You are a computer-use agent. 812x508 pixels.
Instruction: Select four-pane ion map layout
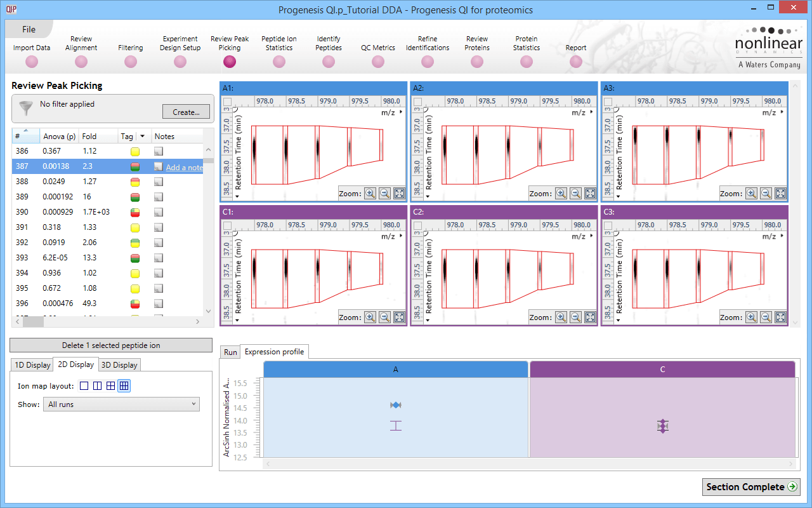click(110, 385)
